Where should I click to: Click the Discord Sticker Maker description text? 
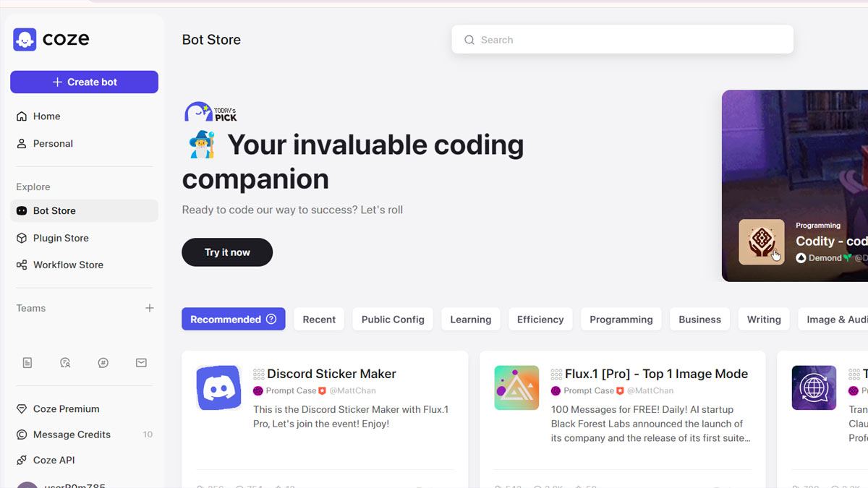click(351, 416)
